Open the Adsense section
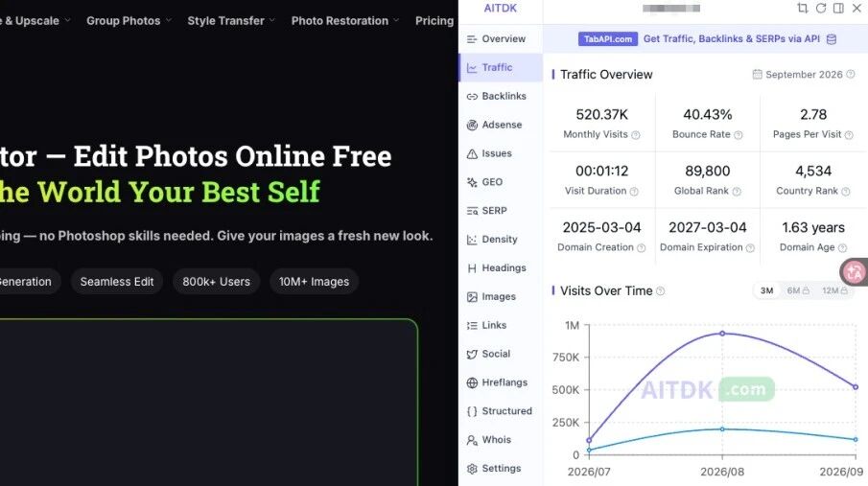Screen dimensions: 868x486 (x=501, y=125)
